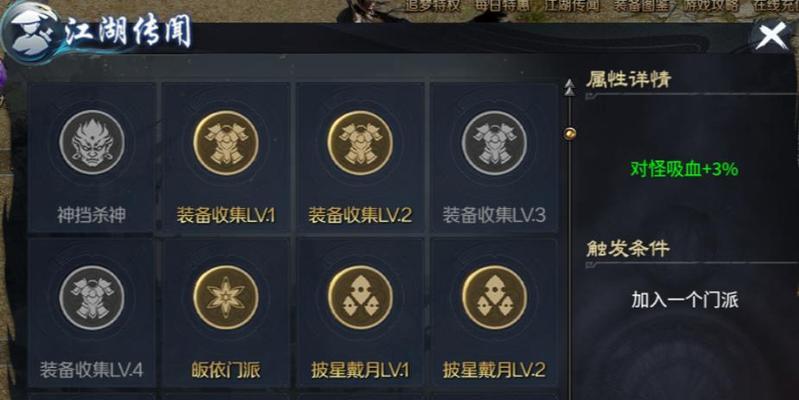Click the straw-hat avatar beside 江湖传闻 title
Screen dimensions: 799x400
29,32
